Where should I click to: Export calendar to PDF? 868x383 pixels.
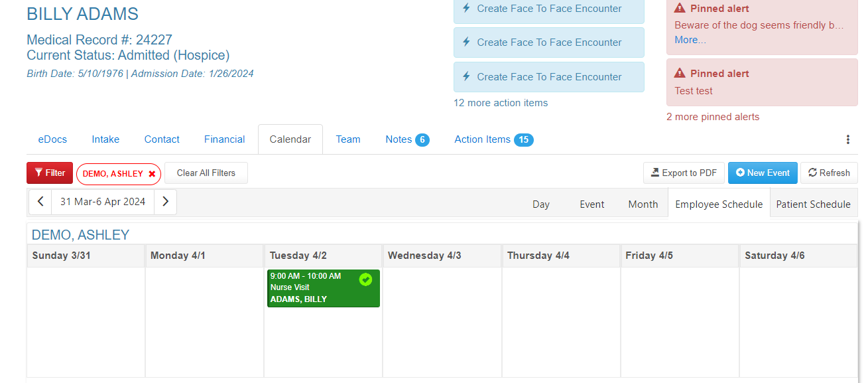click(x=684, y=173)
